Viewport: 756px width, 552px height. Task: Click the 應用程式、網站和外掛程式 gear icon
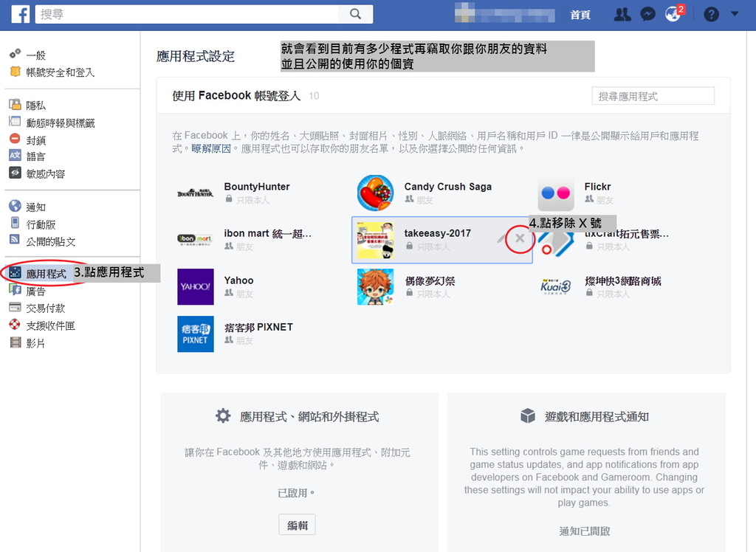click(223, 415)
